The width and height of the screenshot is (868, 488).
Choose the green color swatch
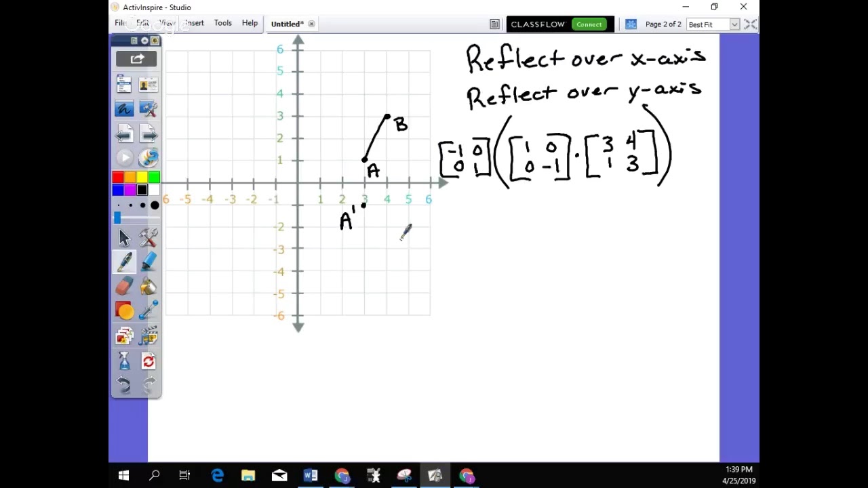tap(155, 178)
